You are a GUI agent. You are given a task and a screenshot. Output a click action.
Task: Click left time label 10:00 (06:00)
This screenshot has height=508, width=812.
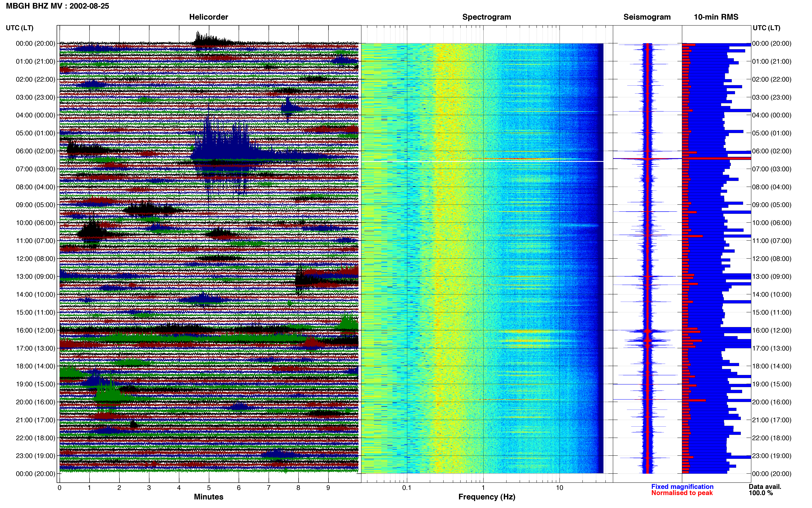pyautogui.click(x=36, y=222)
